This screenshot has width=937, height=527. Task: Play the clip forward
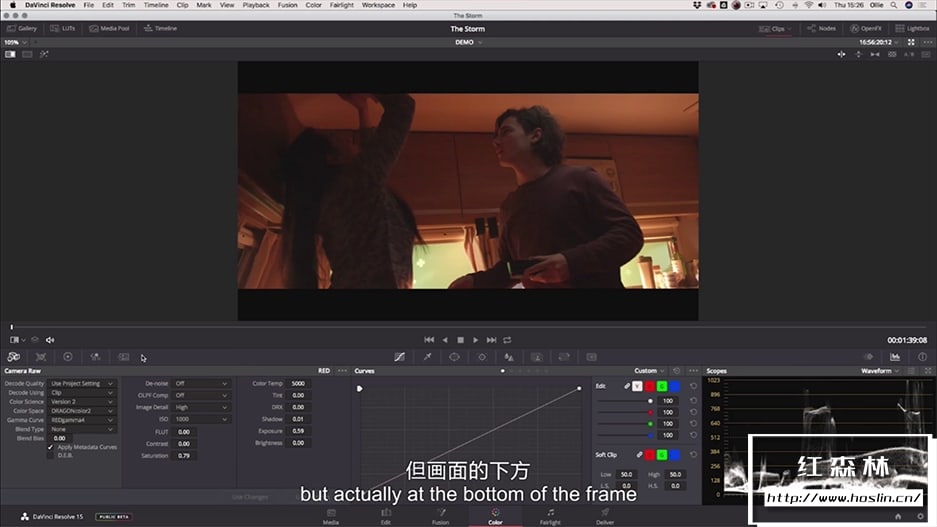click(476, 340)
